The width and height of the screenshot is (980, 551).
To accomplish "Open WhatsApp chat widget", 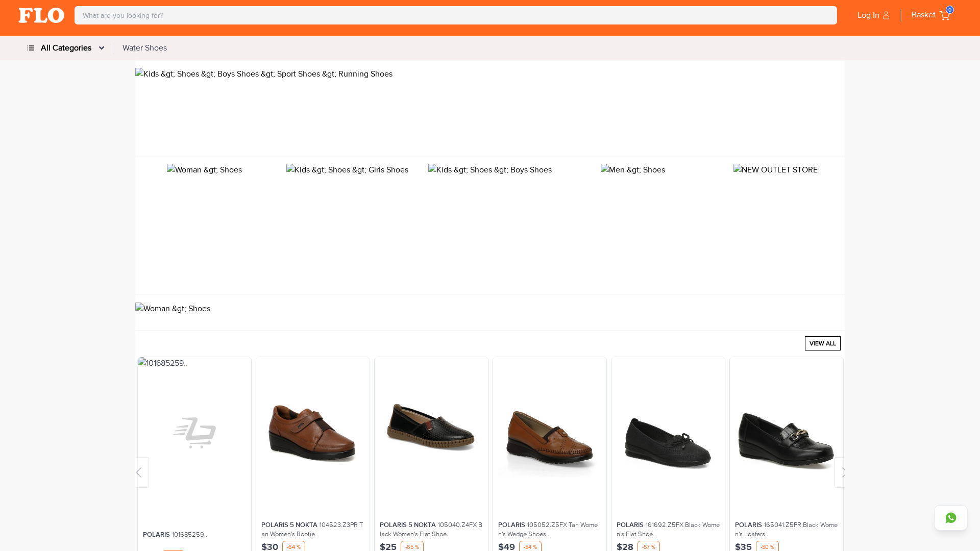I will click(x=950, y=518).
